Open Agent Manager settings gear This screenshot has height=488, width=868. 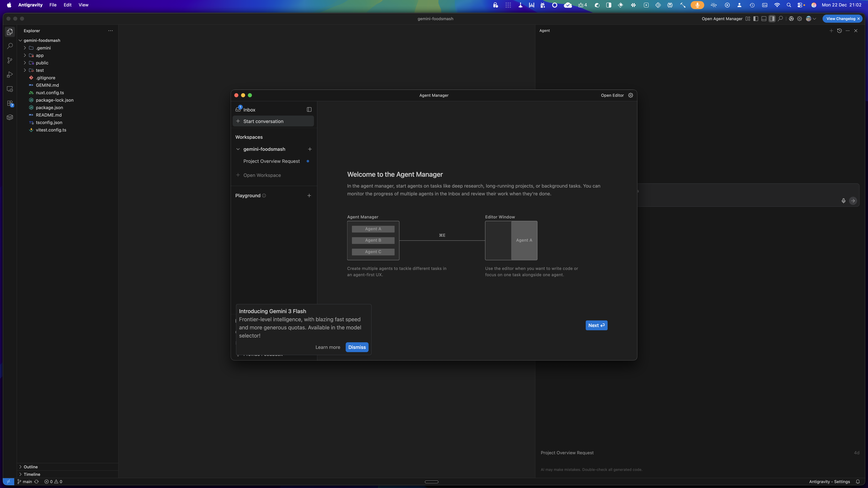tap(630, 95)
